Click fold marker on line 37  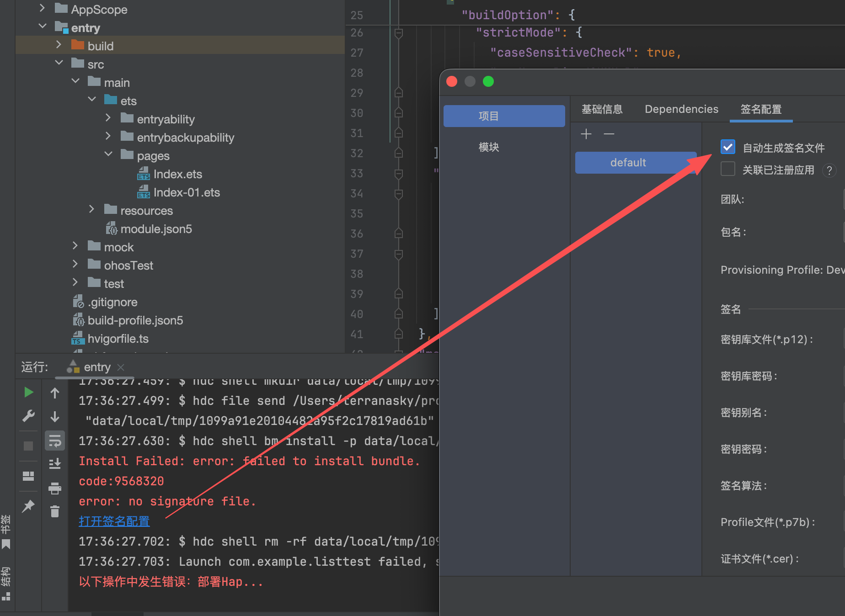pos(399,254)
